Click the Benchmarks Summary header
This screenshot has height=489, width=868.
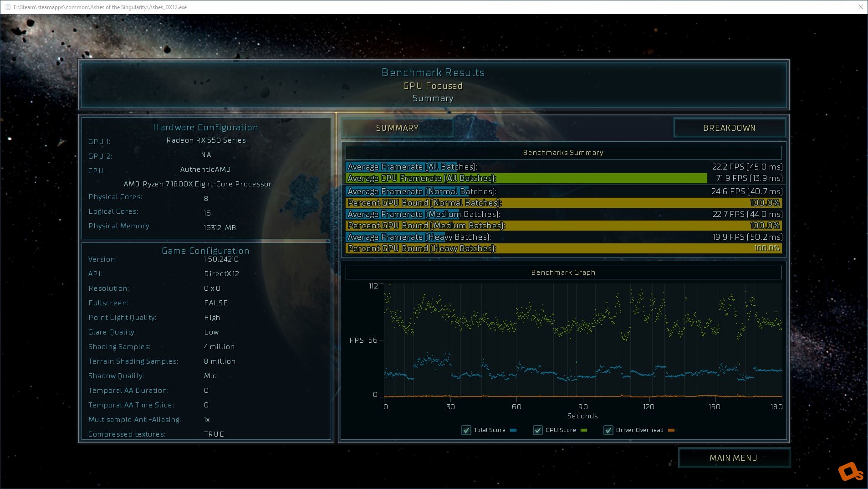click(x=563, y=153)
